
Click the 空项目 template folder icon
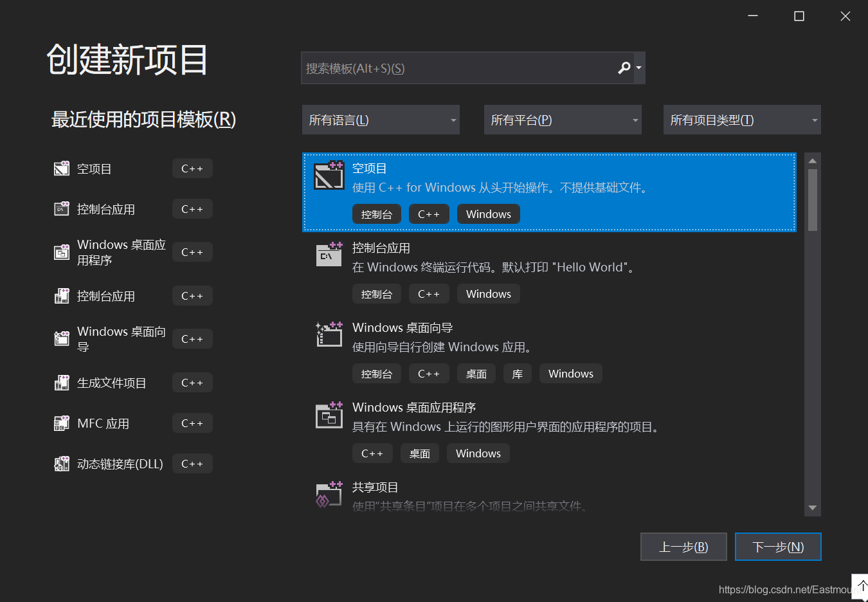[x=329, y=176]
